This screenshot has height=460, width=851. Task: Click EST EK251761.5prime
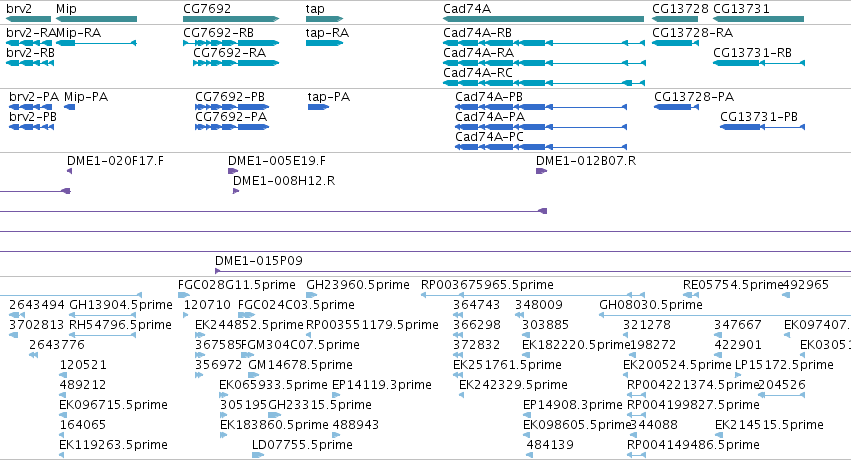[457, 375]
